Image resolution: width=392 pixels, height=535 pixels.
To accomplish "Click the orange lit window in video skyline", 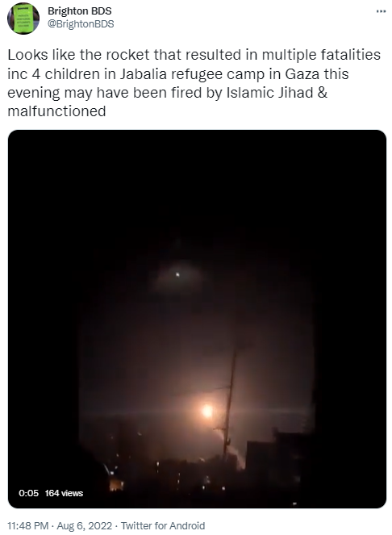I will (116, 485).
